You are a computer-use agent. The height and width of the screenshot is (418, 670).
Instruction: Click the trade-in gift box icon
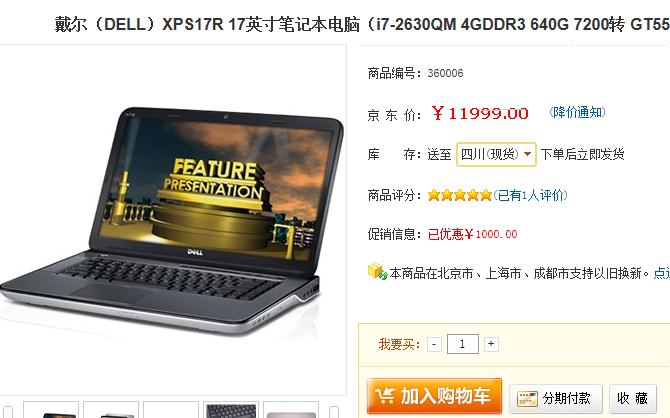click(377, 271)
